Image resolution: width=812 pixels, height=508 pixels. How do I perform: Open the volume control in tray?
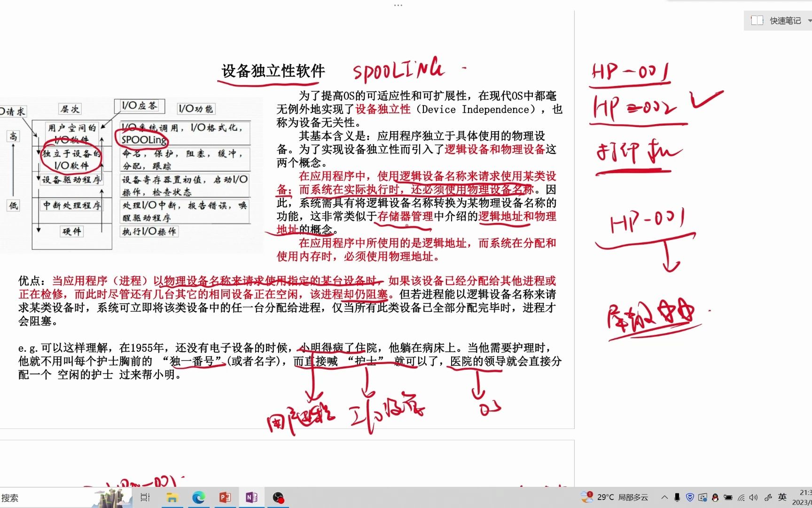click(x=754, y=497)
